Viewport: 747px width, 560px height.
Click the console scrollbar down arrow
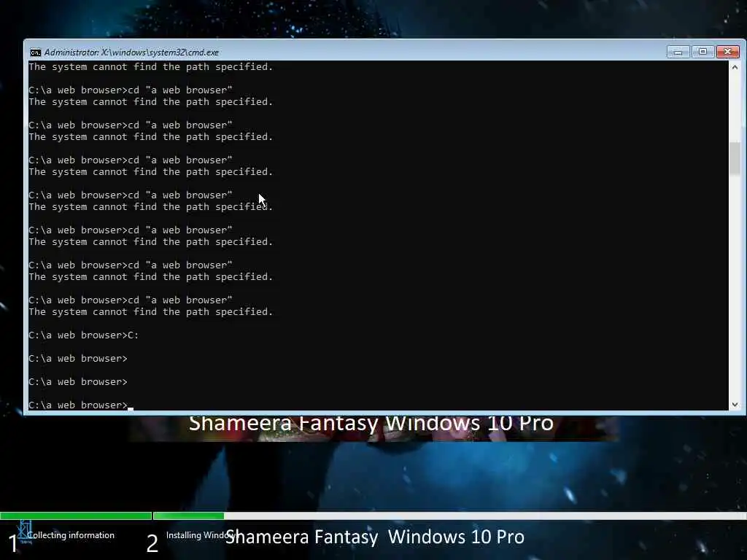click(735, 404)
